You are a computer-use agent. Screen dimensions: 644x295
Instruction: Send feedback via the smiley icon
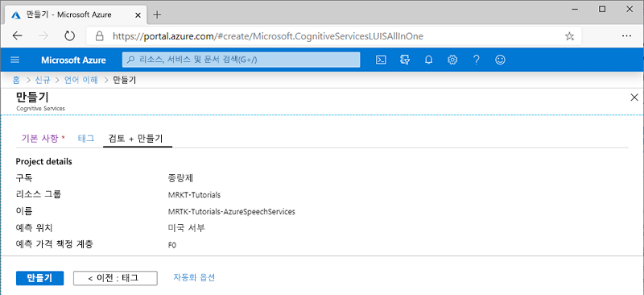500,60
